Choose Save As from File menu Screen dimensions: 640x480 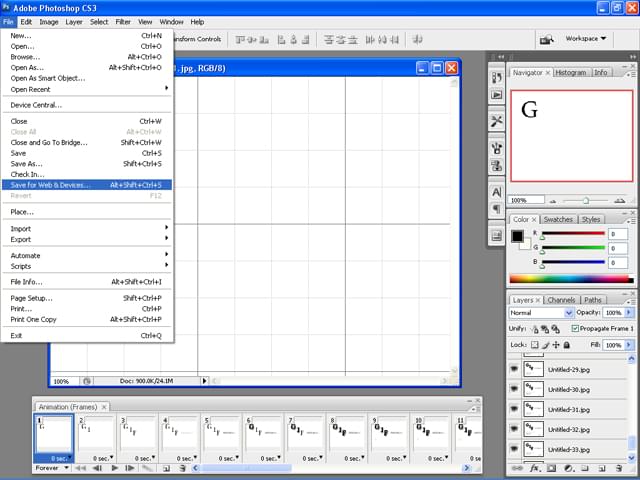[x=87, y=164]
